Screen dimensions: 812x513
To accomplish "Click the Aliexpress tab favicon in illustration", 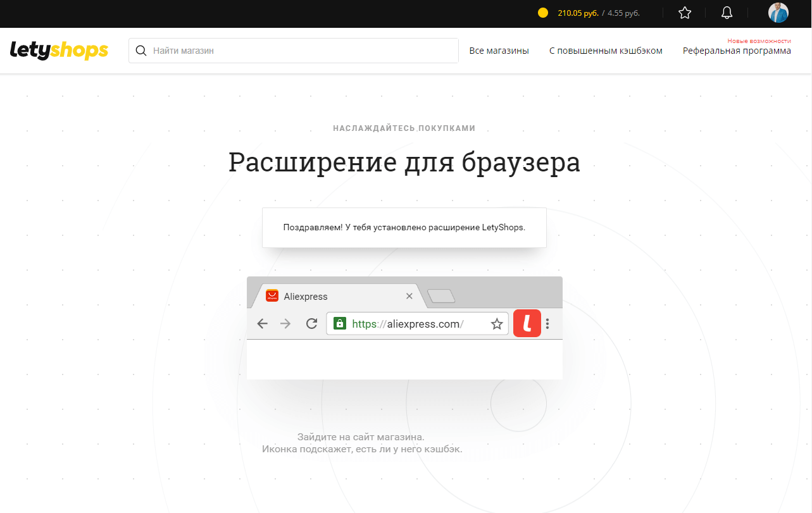I will pos(272,296).
